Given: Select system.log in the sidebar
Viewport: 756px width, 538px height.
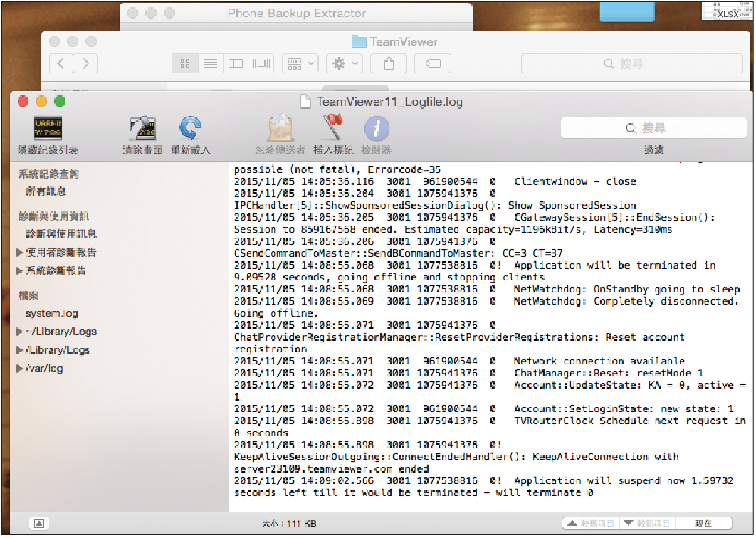Looking at the screenshot, I should click(x=51, y=313).
